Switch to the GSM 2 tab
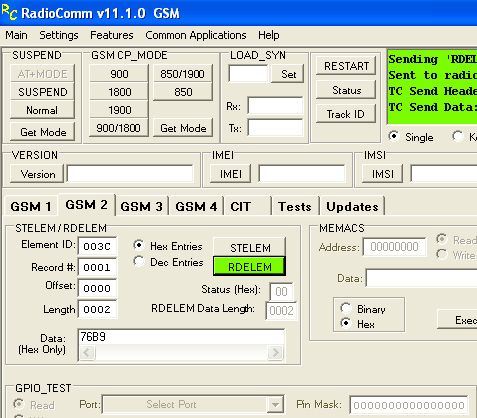 [x=87, y=205]
